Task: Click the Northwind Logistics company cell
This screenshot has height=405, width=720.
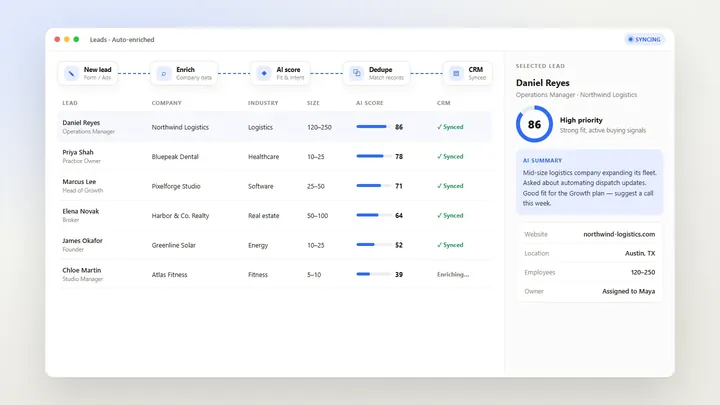Action: click(x=180, y=127)
